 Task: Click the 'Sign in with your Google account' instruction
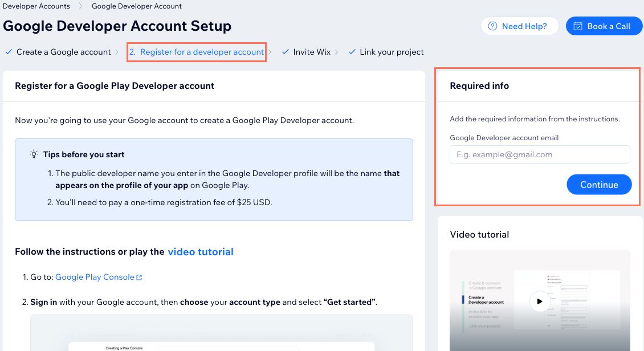click(x=203, y=302)
